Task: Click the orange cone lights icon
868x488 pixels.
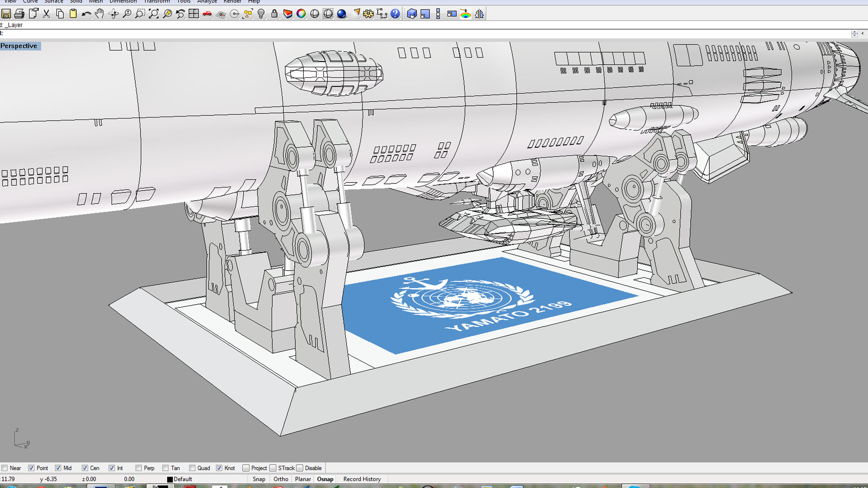Action: [356, 14]
